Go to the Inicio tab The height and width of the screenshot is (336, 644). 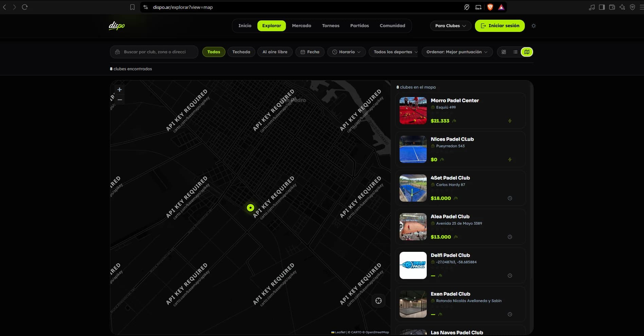[245, 26]
